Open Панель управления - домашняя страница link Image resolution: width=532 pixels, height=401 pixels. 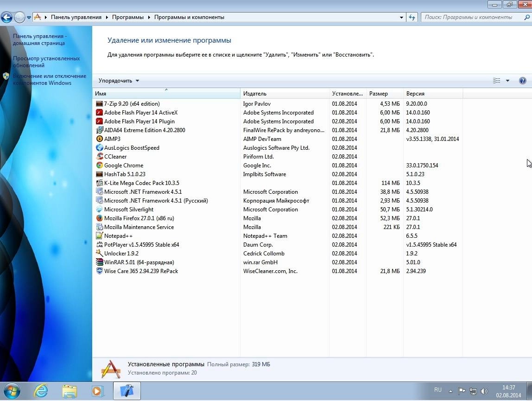pyautogui.click(x=40, y=39)
